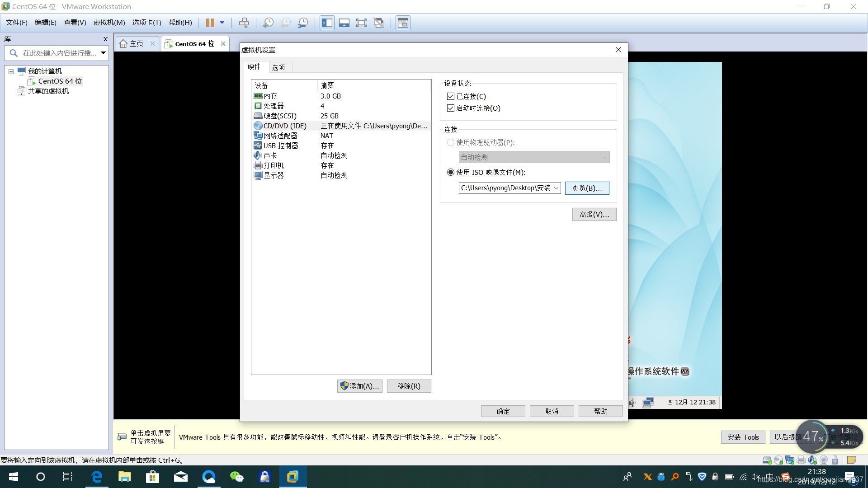Click the 浏览(B)... button
The height and width of the screenshot is (488, 868).
587,188
